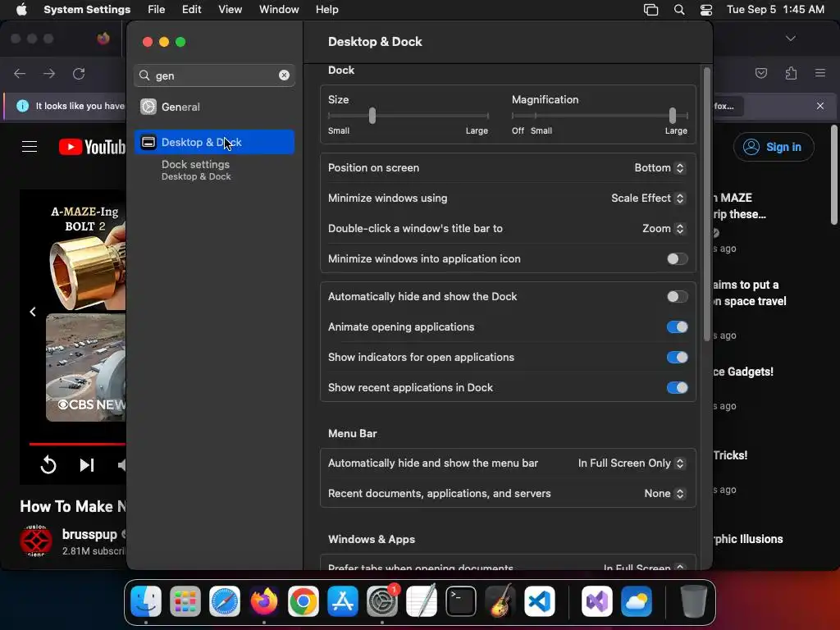This screenshot has height=630, width=840.
Task: Expand the Firefox tab list chevron
Action: (790, 39)
